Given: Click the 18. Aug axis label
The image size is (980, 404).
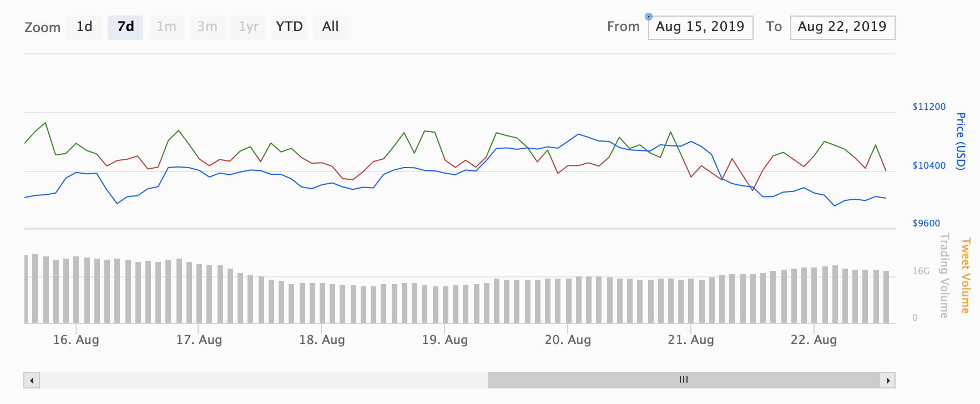Looking at the screenshot, I should click(x=322, y=340).
